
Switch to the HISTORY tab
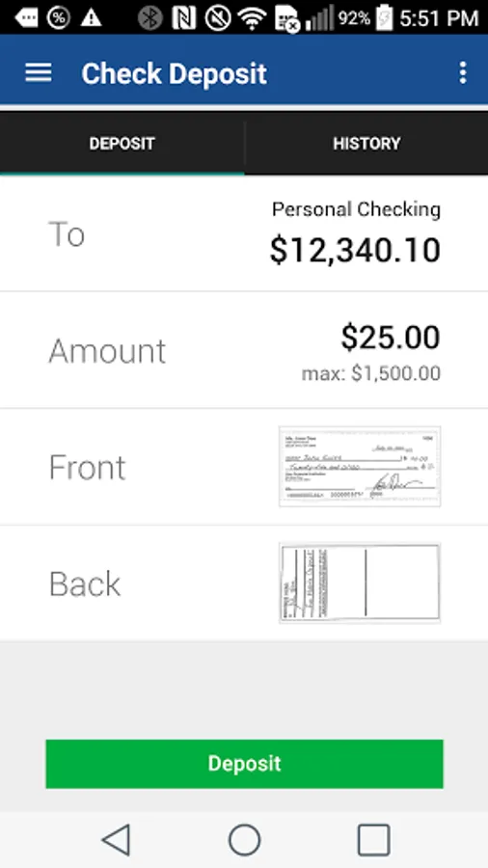click(x=366, y=144)
